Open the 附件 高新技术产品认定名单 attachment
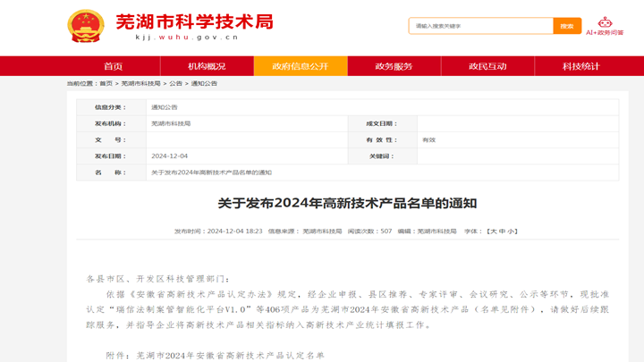The image size is (644, 362). coord(230,355)
